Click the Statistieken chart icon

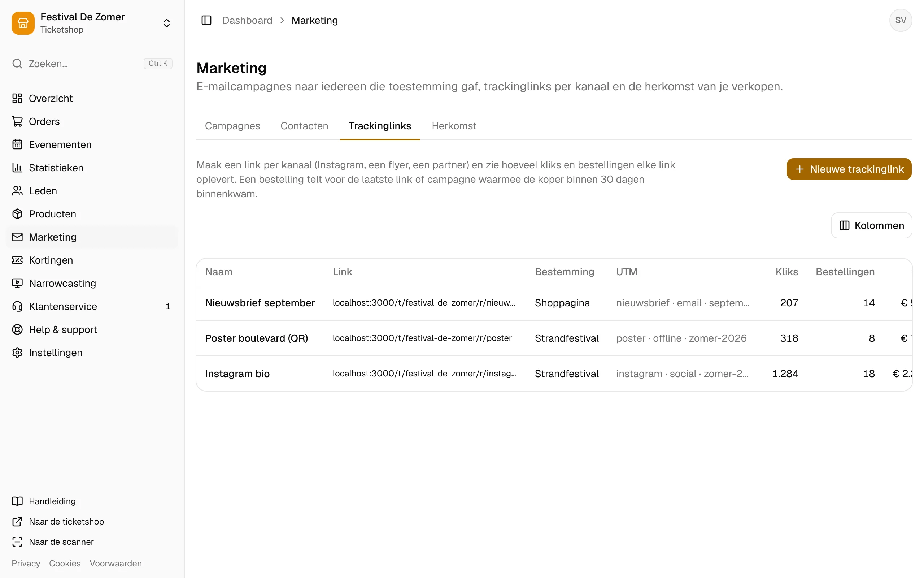point(17,168)
